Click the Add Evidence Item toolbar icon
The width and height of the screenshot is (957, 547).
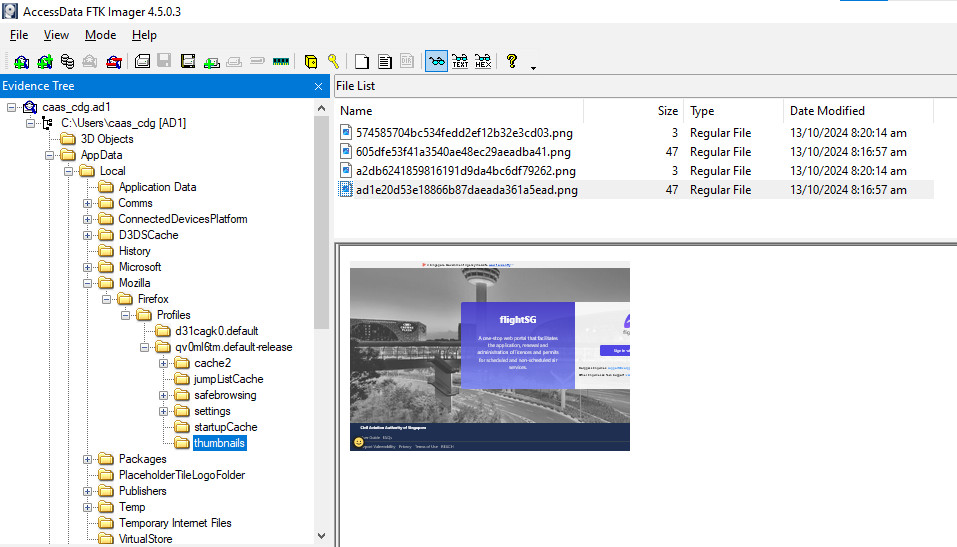pos(21,61)
